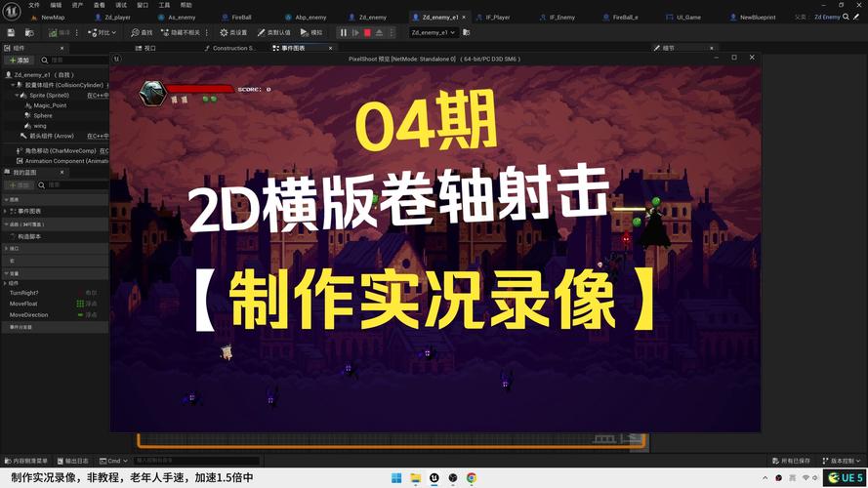This screenshot has height=488, width=868.
Task: Open the 文件 (File) menu
Action: click(x=34, y=5)
